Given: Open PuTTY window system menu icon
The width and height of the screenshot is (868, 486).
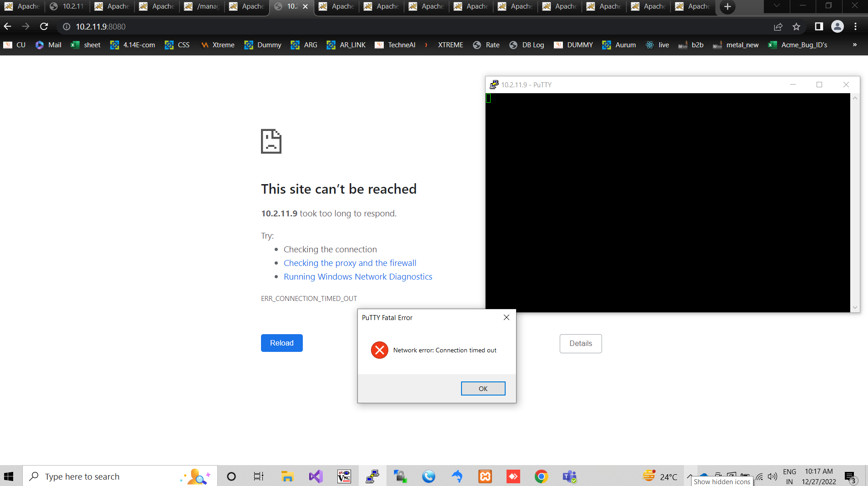Looking at the screenshot, I should (494, 85).
